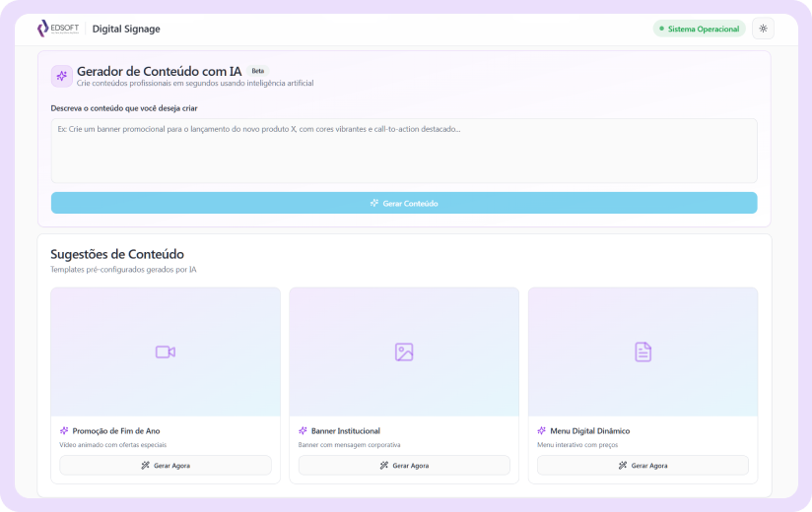Click the sparkle icon beside Gerador de Conteúdo
The width and height of the screenshot is (812, 512).
click(62, 76)
